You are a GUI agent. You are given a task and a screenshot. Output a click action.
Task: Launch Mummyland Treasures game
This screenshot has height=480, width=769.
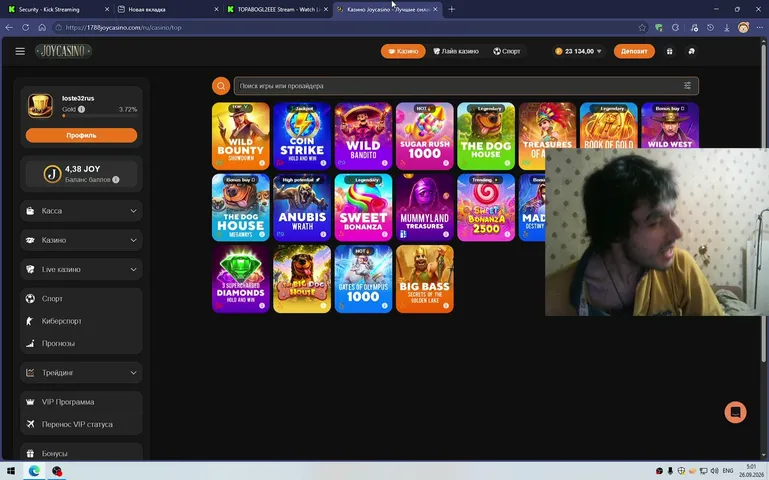coord(424,207)
